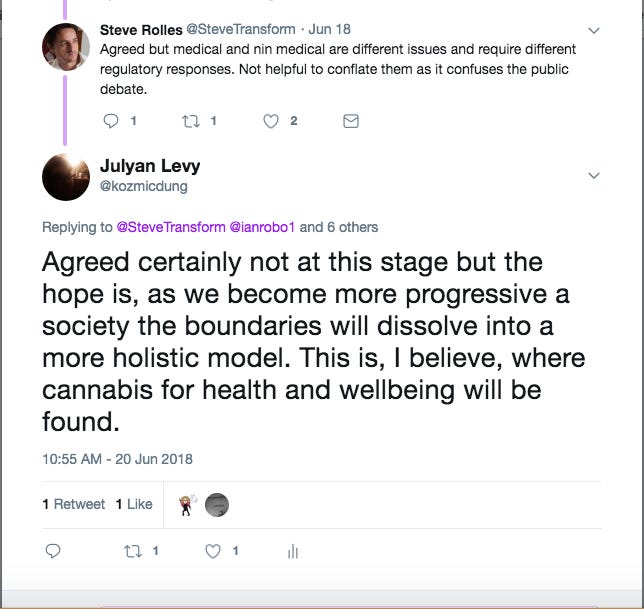Open the cartoon avatar of the retweeter

187,505
